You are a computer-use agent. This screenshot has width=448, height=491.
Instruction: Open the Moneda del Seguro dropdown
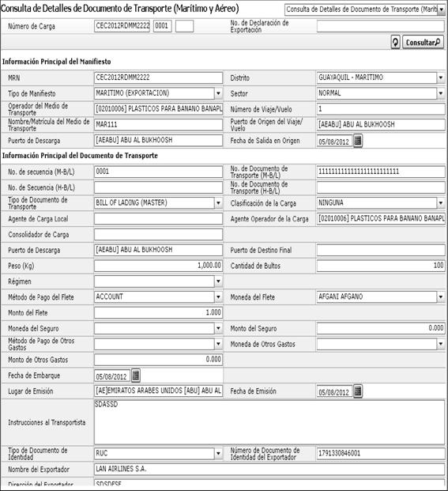pyautogui.click(x=218, y=328)
